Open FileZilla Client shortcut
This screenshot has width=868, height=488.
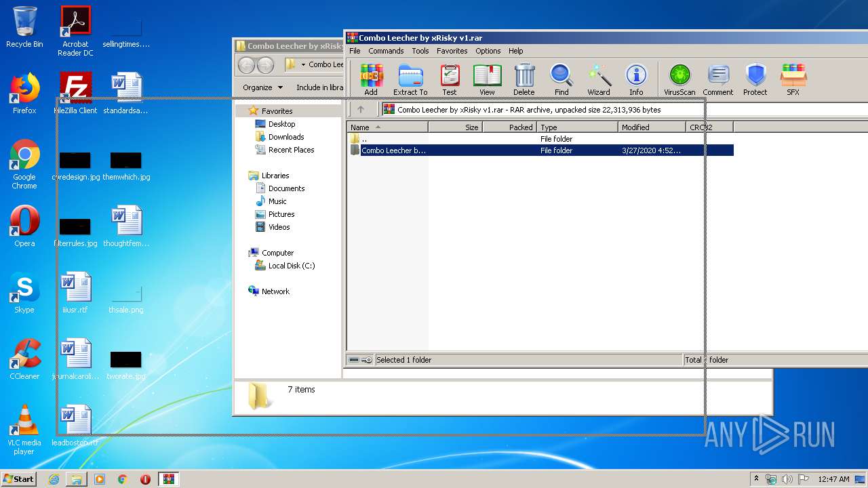[x=75, y=94]
